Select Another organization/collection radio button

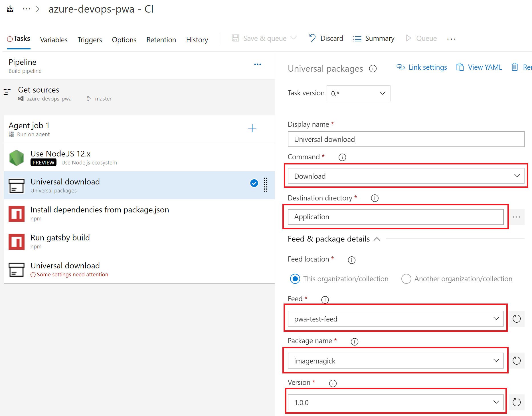(406, 279)
